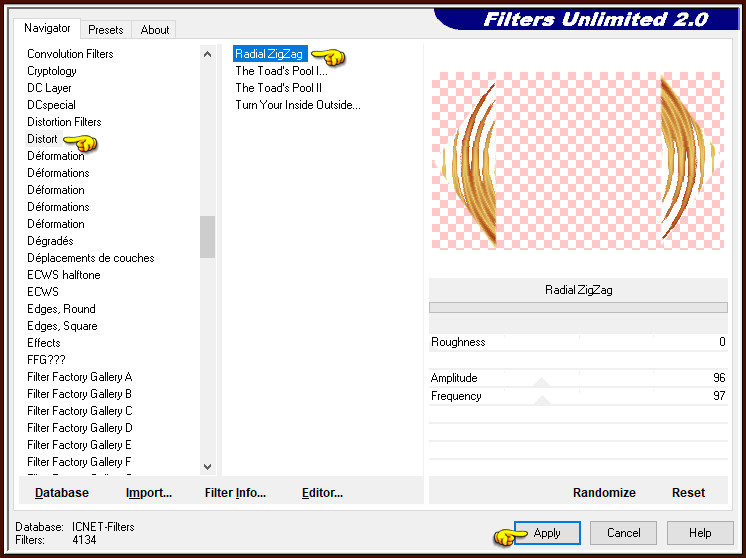The height and width of the screenshot is (558, 746).
Task: Select the Effects category
Action: click(43, 343)
